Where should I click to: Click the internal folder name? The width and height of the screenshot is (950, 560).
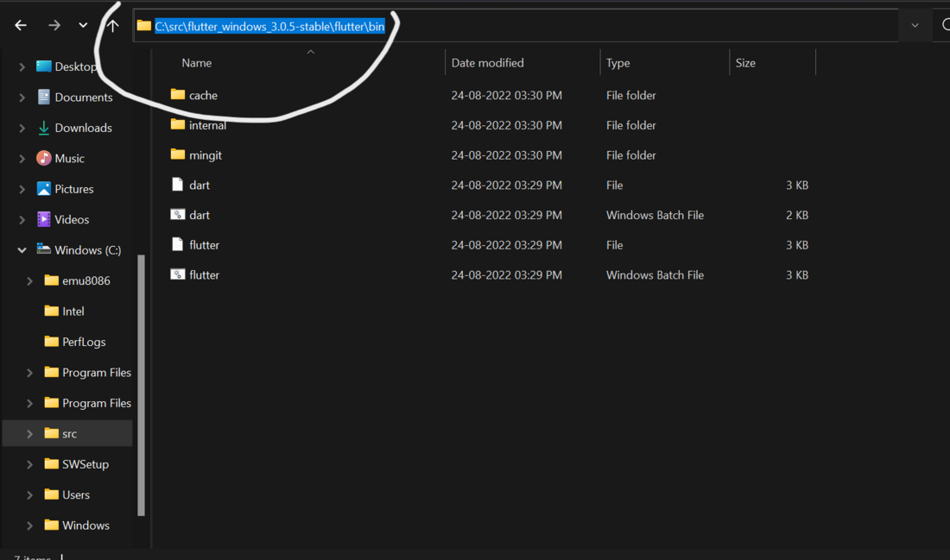tap(207, 125)
